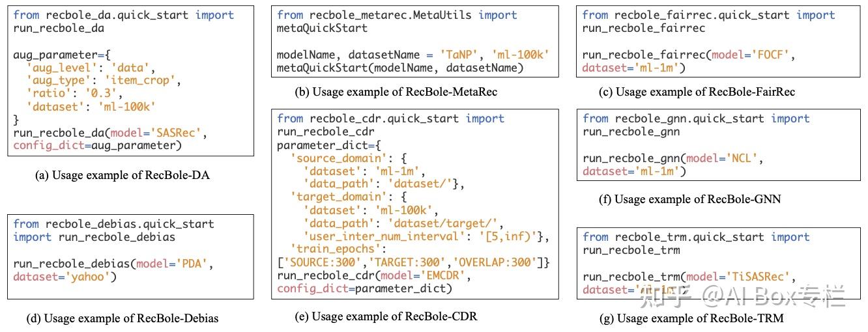Click the RecBole-Debias code example box
The height and width of the screenshot is (332, 868).
[131, 256]
